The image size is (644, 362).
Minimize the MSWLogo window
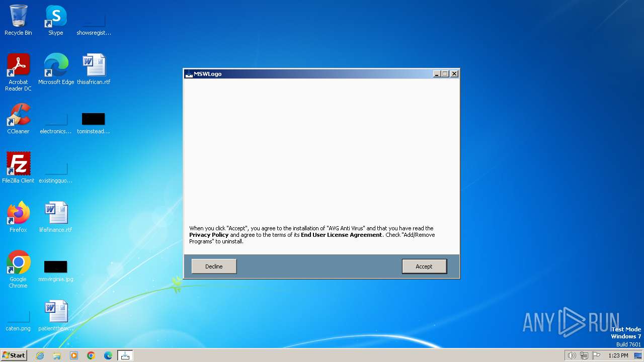click(437, 74)
